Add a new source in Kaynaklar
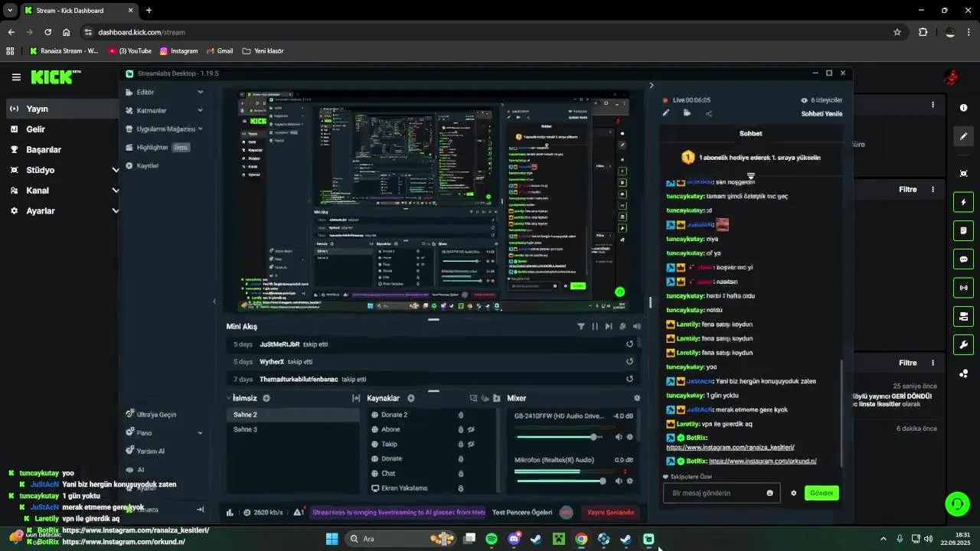The width and height of the screenshot is (980, 551). [x=411, y=398]
